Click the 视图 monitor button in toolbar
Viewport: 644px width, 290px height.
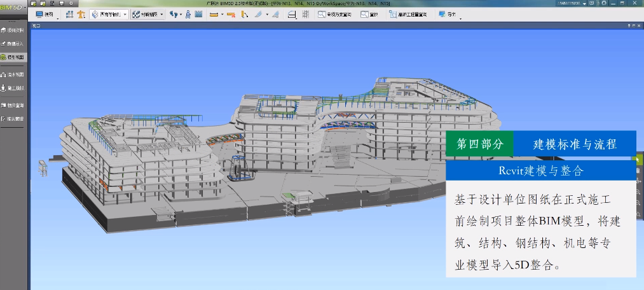point(45,13)
